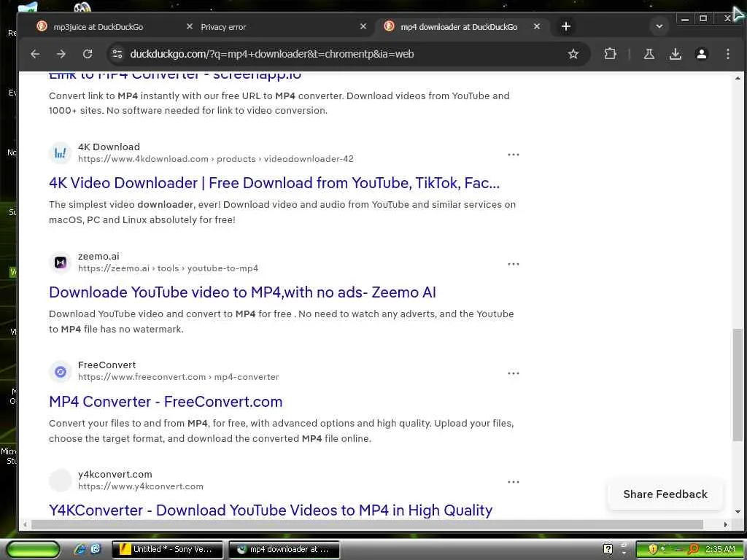Click the help icon in the taskbar tray
747x560 pixels.
pyautogui.click(x=608, y=549)
